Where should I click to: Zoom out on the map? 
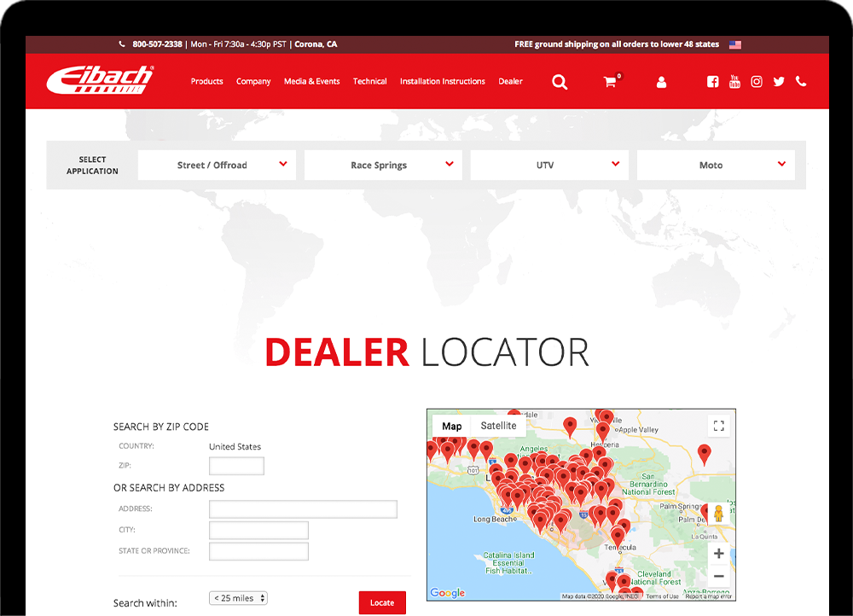pos(718,576)
